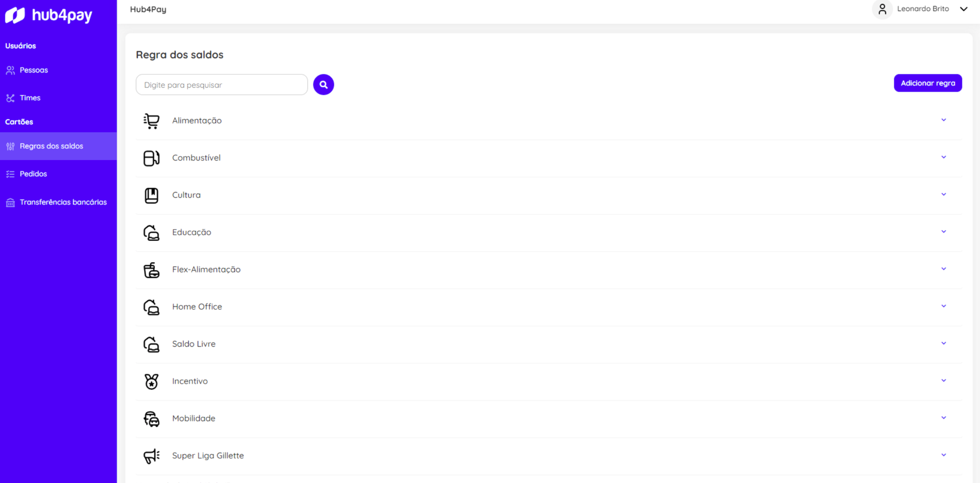Viewport: 980px width, 483px height.
Task: Click the purple search magnifier button
Action: tap(323, 85)
